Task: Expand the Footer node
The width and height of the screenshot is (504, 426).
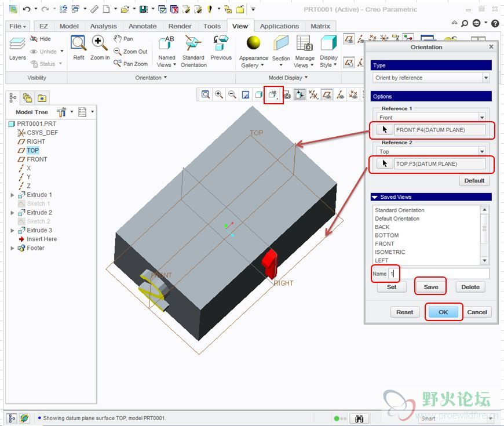Action: tap(12, 248)
